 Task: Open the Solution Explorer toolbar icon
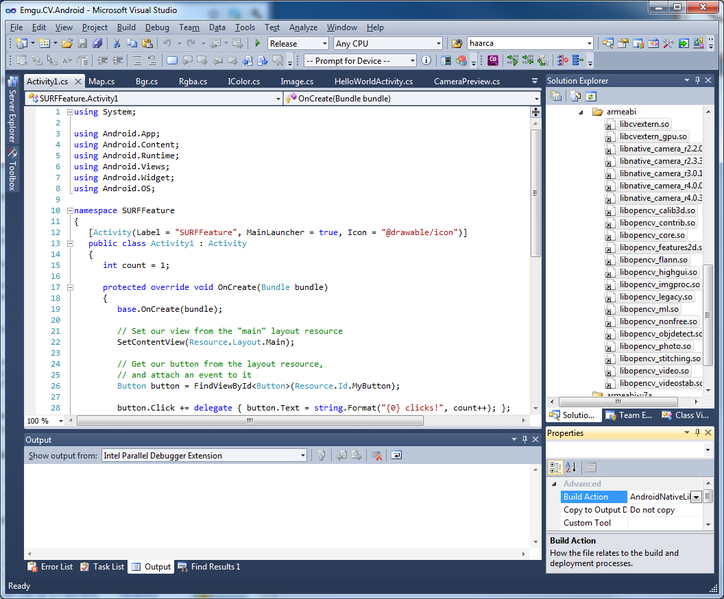click(608, 43)
